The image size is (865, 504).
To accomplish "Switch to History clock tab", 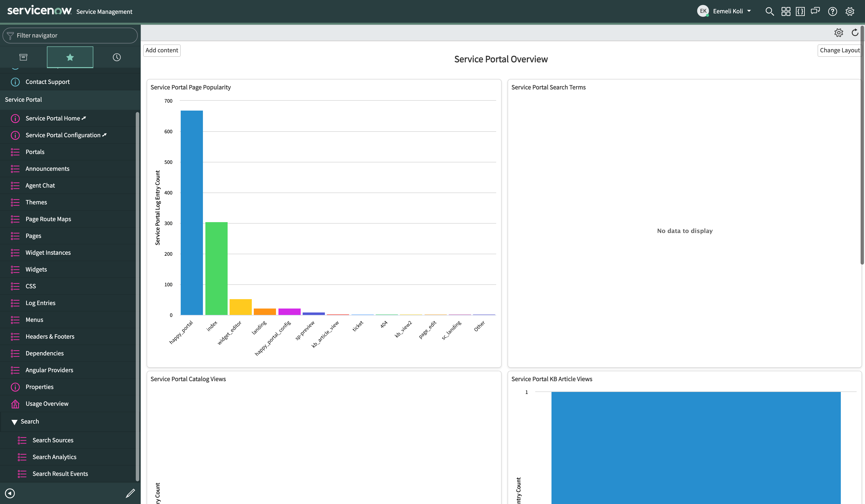I will (117, 57).
